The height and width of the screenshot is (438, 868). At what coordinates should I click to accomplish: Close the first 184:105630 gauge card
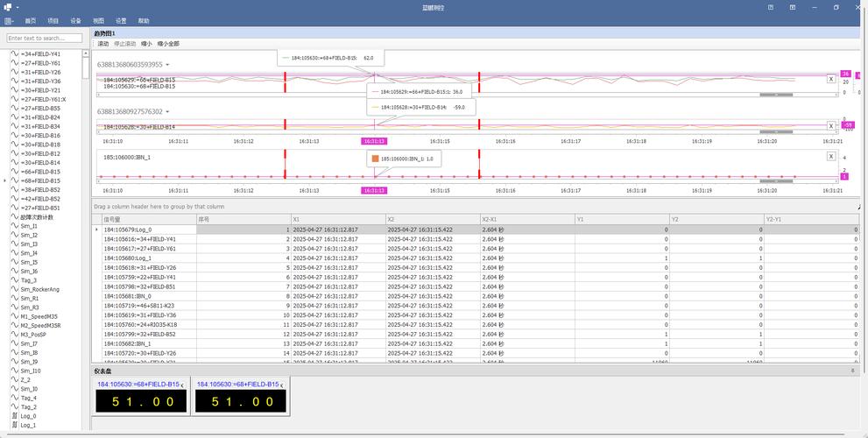coord(182,385)
